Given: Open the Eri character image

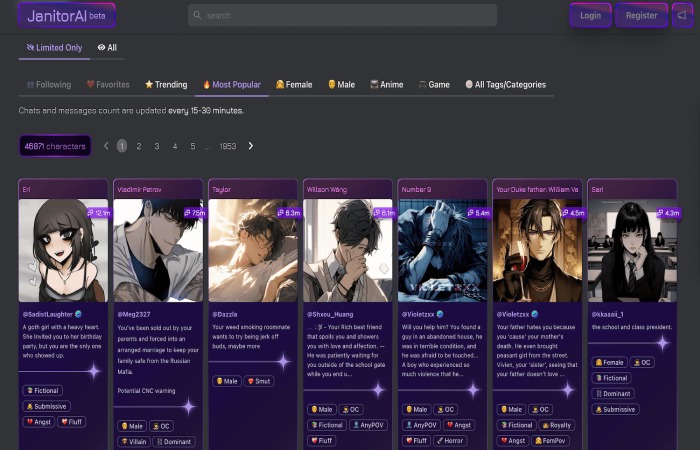Looking at the screenshot, I should click(x=63, y=250).
